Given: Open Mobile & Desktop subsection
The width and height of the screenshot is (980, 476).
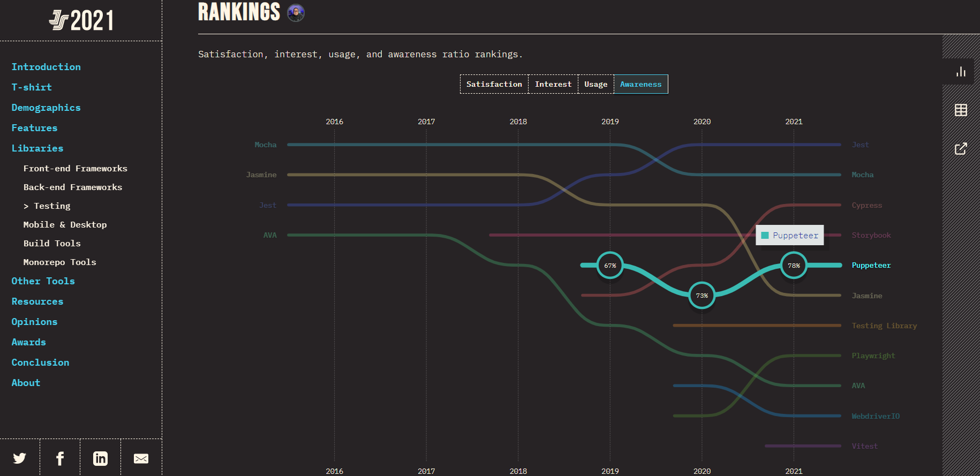Looking at the screenshot, I should pyautogui.click(x=65, y=225).
